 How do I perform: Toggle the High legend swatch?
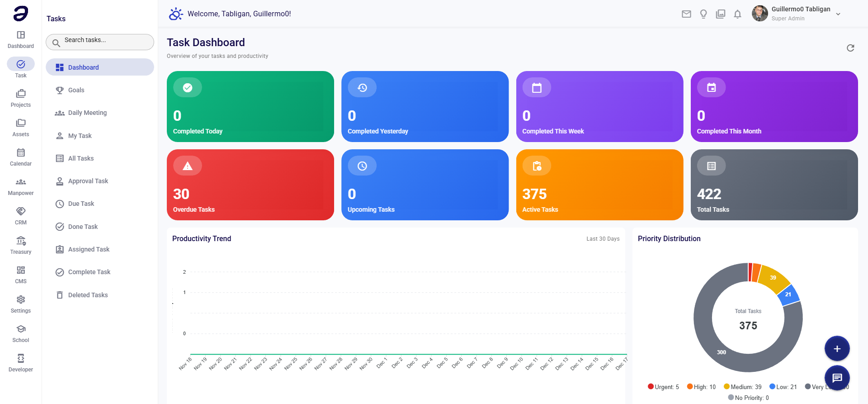point(690,386)
